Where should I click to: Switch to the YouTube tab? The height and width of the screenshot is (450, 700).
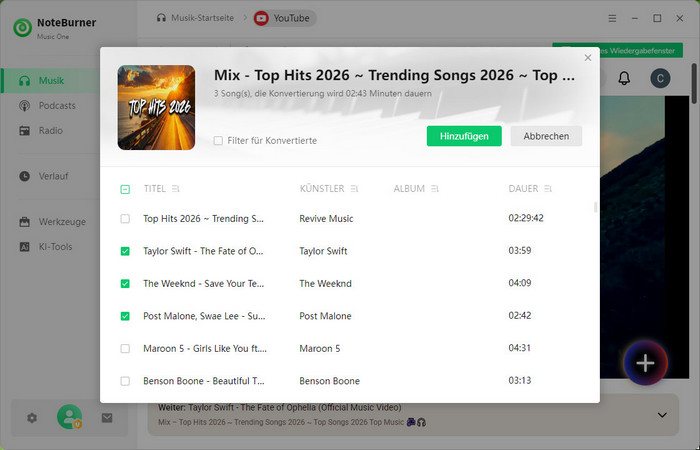(284, 18)
